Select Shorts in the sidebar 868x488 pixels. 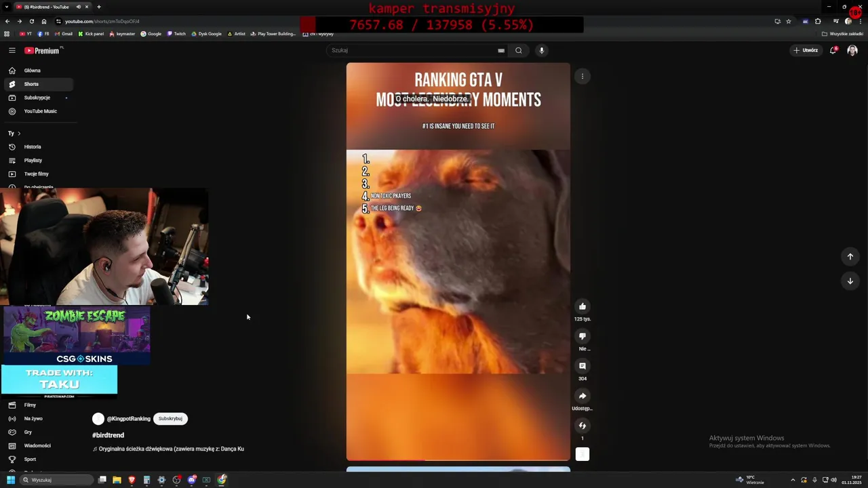pos(38,84)
